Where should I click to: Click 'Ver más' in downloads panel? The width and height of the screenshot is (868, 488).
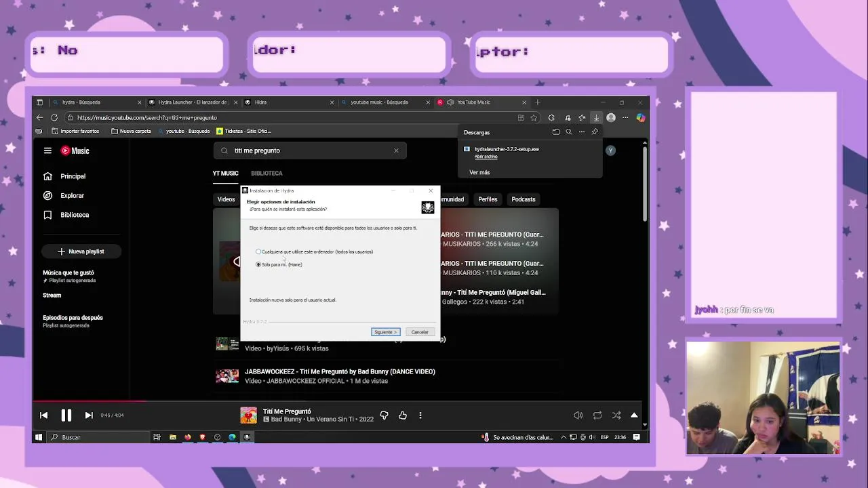[x=479, y=173]
